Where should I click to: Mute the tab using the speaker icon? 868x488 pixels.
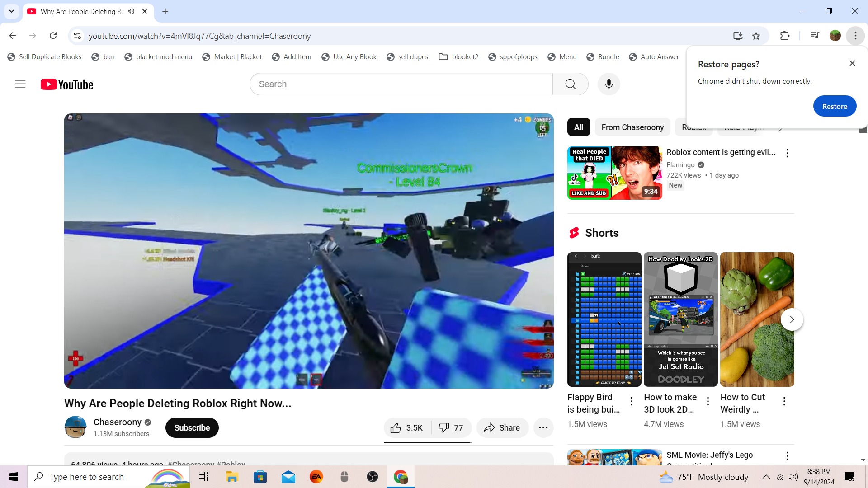click(x=131, y=11)
